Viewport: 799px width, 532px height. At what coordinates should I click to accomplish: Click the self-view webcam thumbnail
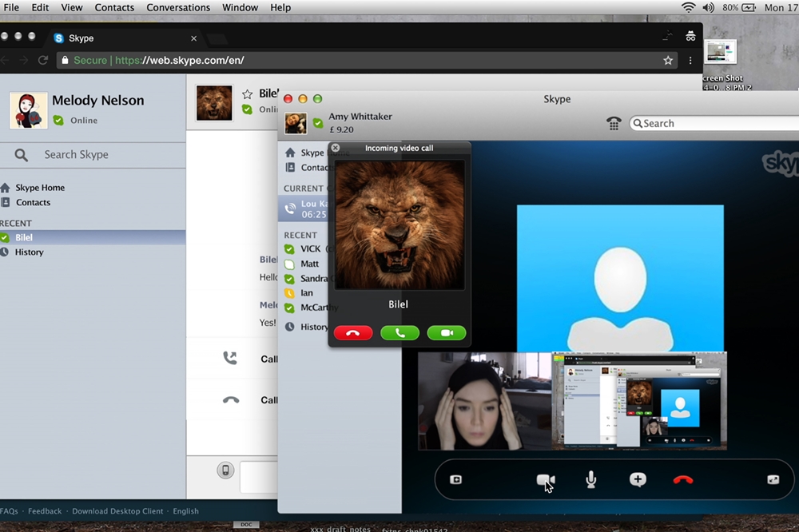[x=485, y=401]
